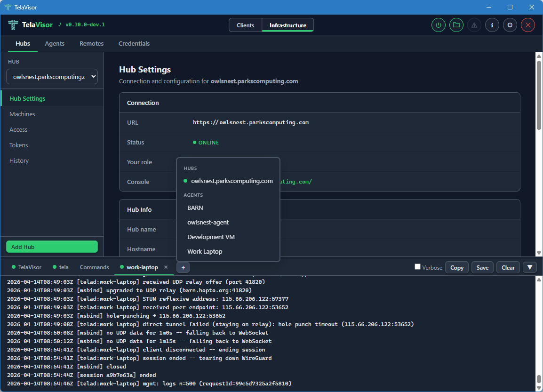Choose BARN agent in the dropdown list

[x=195, y=208]
